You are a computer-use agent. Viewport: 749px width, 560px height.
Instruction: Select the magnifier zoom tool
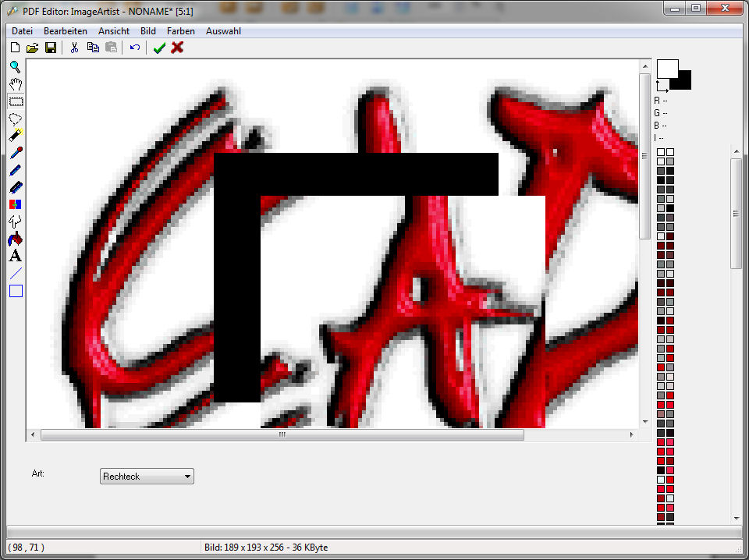tap(16, 67)
